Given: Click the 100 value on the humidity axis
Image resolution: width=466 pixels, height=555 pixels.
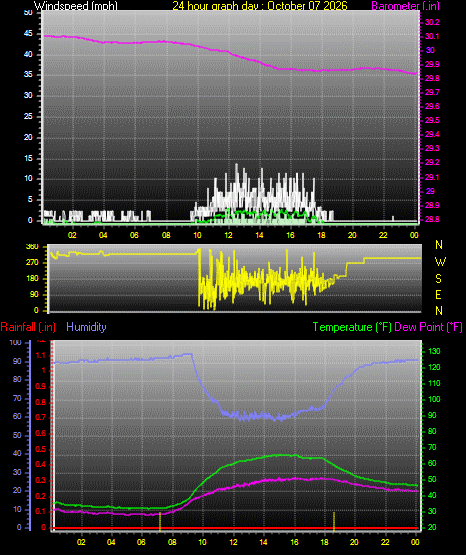Looking at the screenshot, I should [x=16, y=343].
